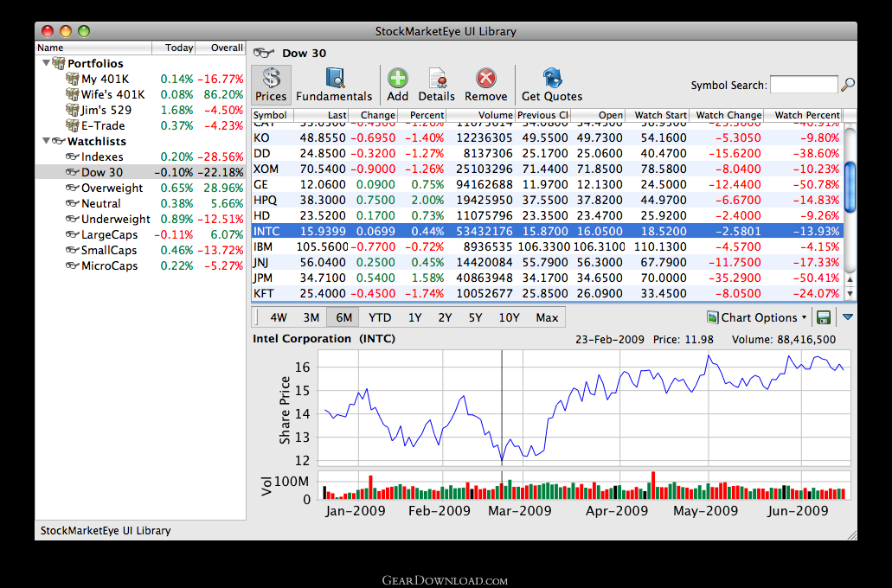Select the HPQ stock row
892x588 pixels.
tap(547, 200)
